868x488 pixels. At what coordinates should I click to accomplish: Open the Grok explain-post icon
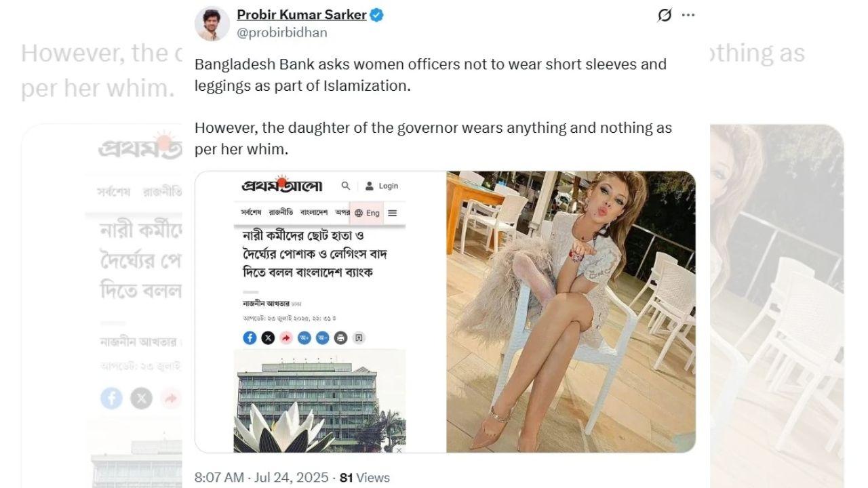(x=665, y=15)
